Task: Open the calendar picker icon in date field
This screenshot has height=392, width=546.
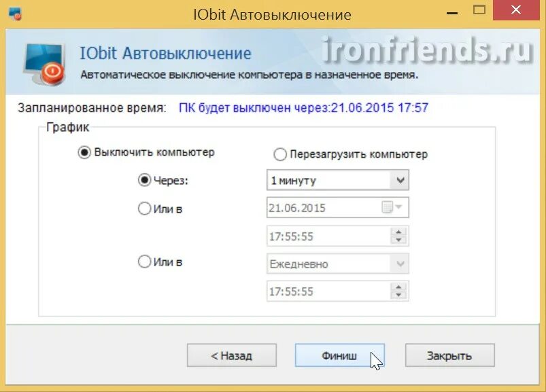Action: click(x=387, y=207)
